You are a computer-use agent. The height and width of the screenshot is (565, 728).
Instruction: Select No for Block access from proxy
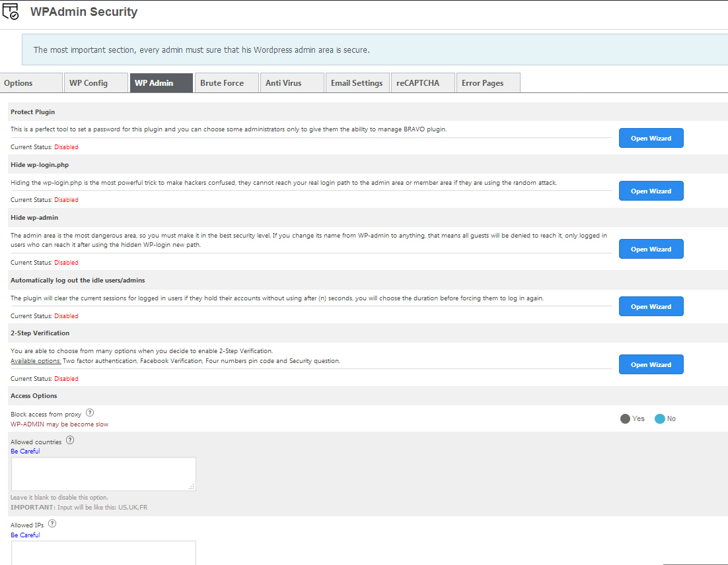659,418
